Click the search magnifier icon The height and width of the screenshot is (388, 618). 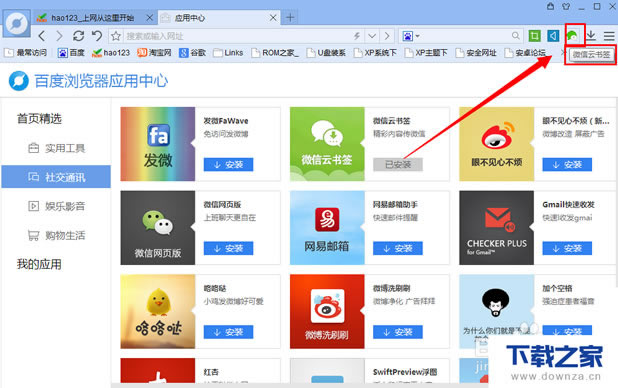515,36
